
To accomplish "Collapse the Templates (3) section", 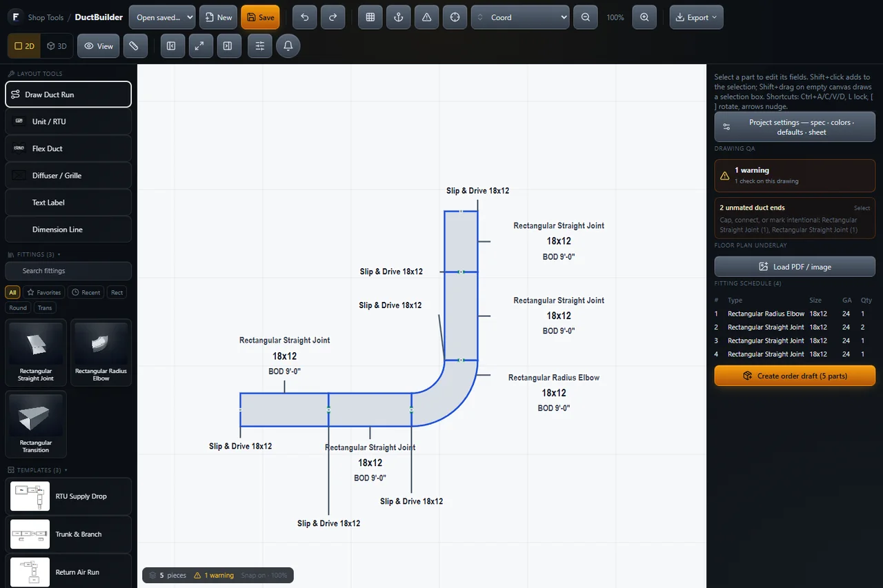I will pyautogui.click(x=37, y=470).
